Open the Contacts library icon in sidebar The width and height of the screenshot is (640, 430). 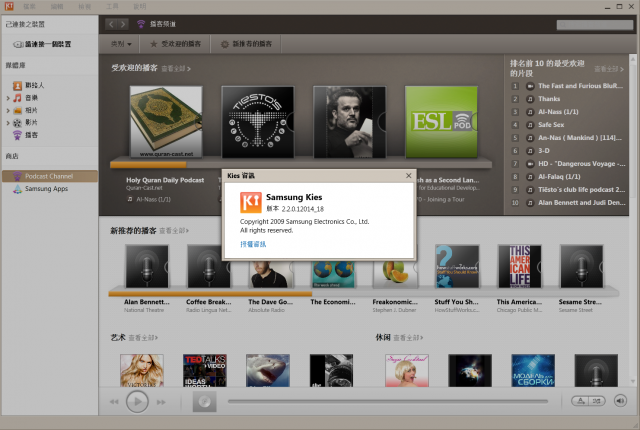(17, 85)
